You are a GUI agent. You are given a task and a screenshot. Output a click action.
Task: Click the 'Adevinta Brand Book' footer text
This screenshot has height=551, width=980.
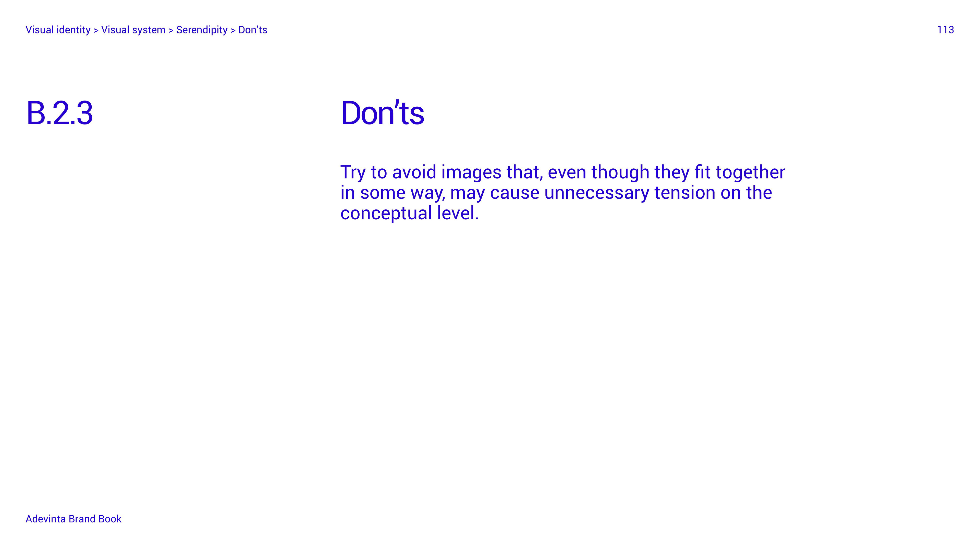click(73, 519)
